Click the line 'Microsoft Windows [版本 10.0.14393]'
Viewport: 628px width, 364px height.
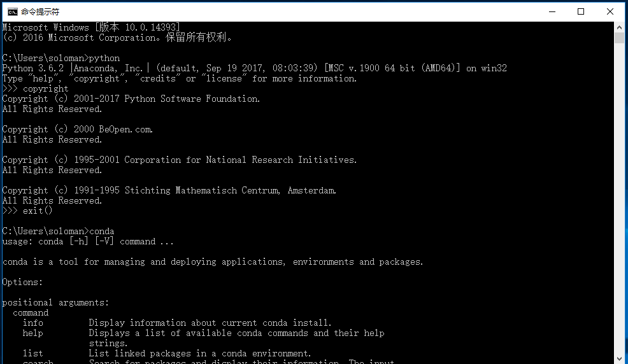pos(91,27)
